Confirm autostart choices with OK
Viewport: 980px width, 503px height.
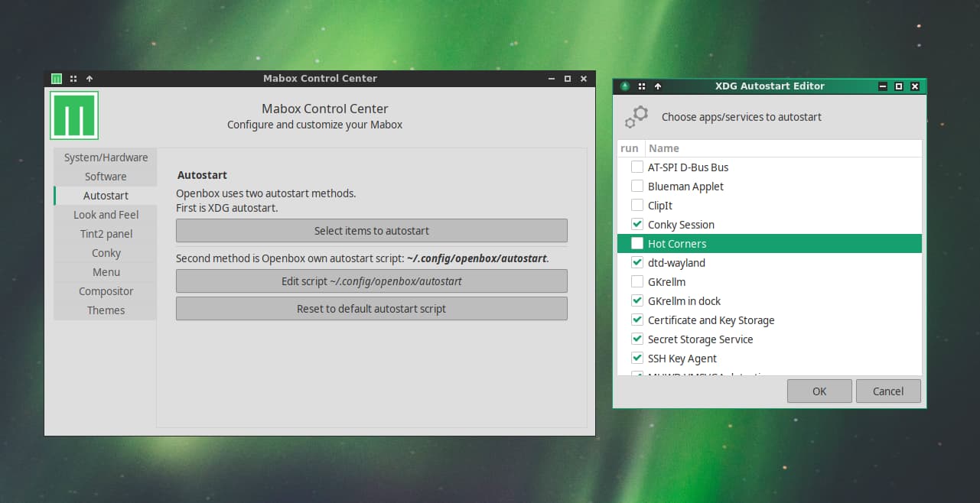(819, 391)
